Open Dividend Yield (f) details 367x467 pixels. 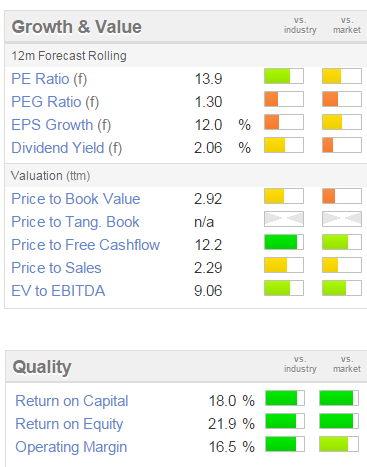[67, 148]
